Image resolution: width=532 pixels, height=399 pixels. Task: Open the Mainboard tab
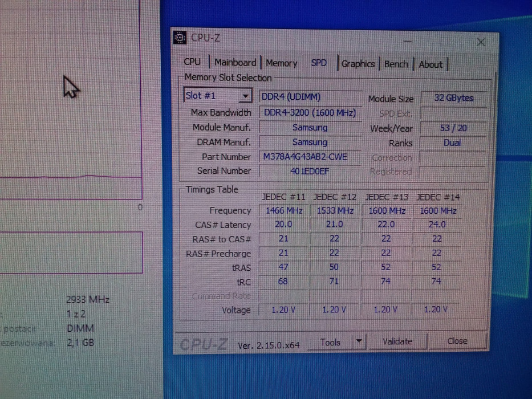tap(235, 63)
